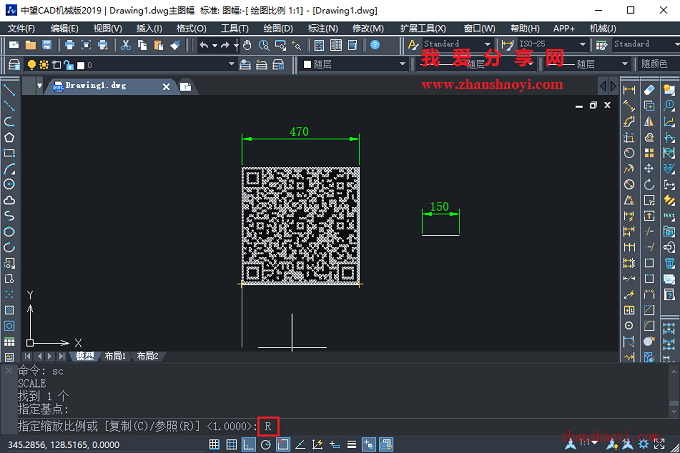Switch to the 布局2 layout tab
The image size is (680, 453).
[x=147, y=356]
